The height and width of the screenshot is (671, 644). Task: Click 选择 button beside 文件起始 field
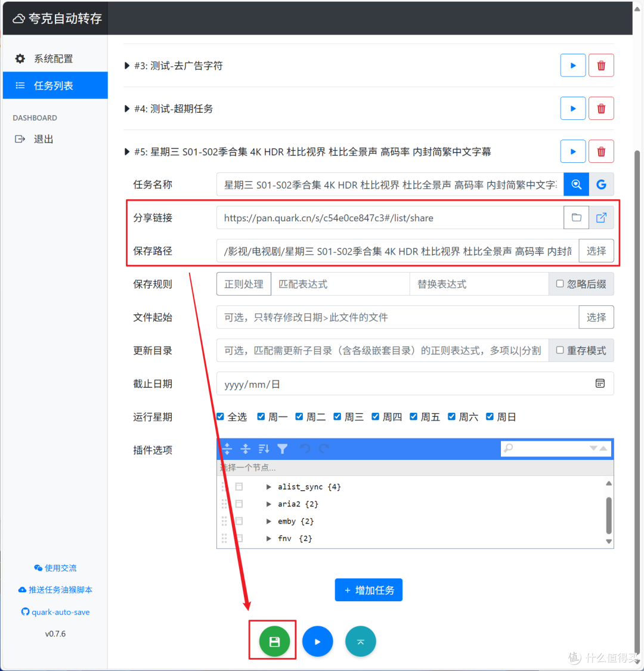(596, 317)
